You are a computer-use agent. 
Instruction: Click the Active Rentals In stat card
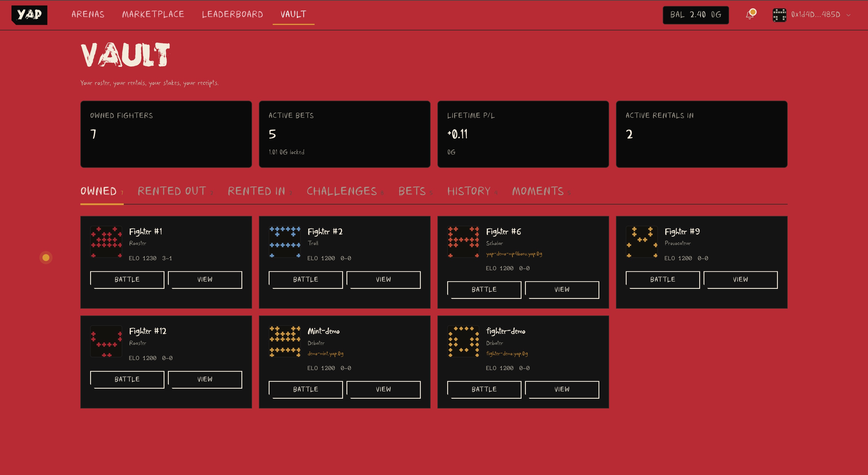point(702,134)
